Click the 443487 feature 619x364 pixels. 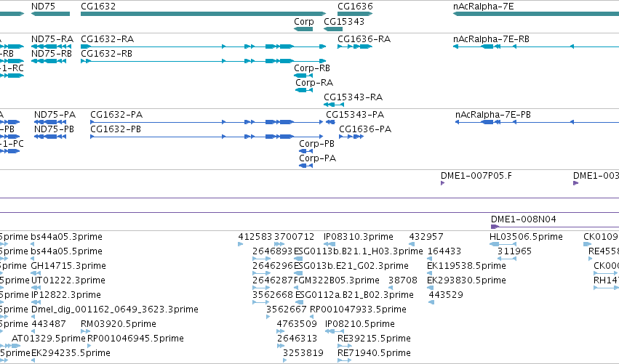click(x=33, y=331)
